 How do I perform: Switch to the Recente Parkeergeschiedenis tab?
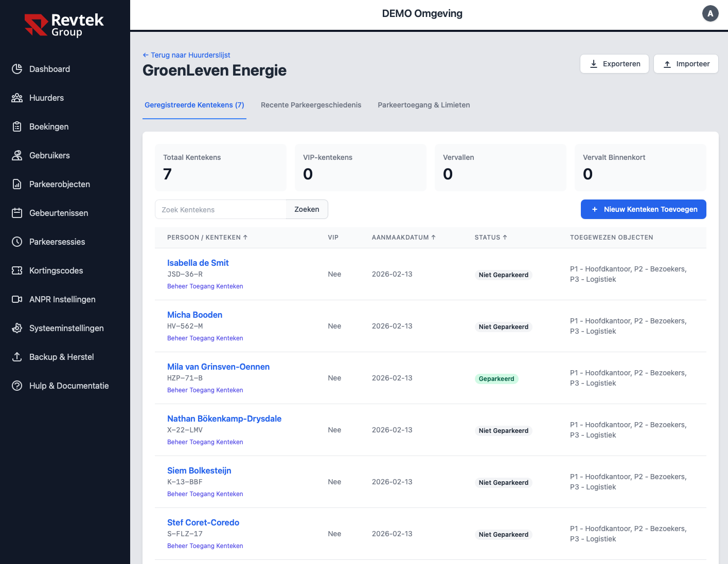(x=311, y=105)
